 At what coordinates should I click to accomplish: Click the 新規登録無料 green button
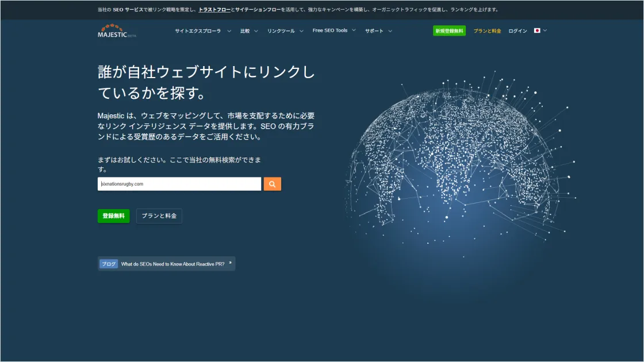(449, 31)
